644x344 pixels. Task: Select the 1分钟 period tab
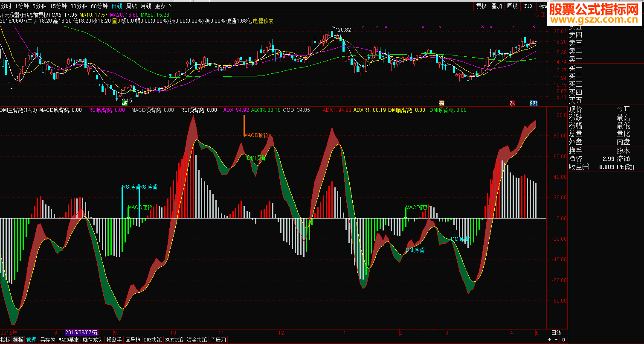22,6
